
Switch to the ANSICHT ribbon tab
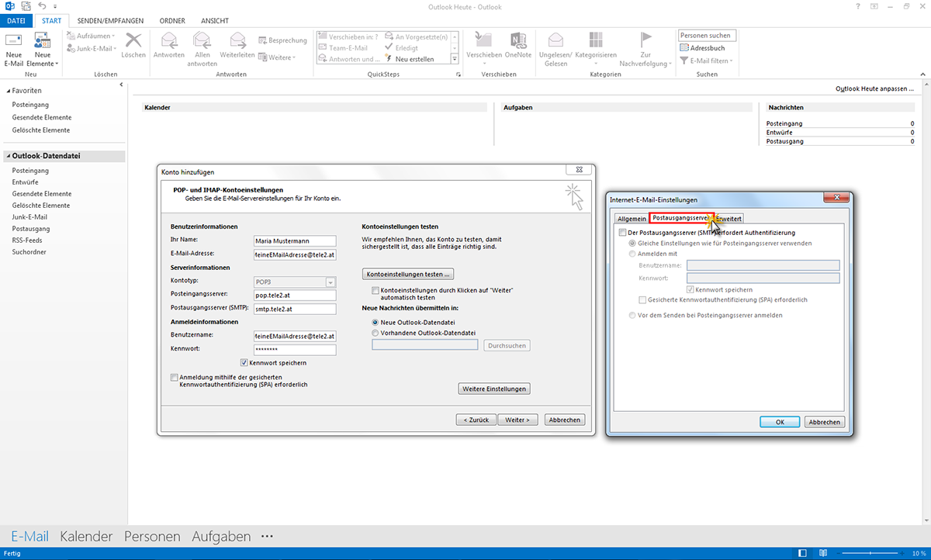(x=214, y=21)
